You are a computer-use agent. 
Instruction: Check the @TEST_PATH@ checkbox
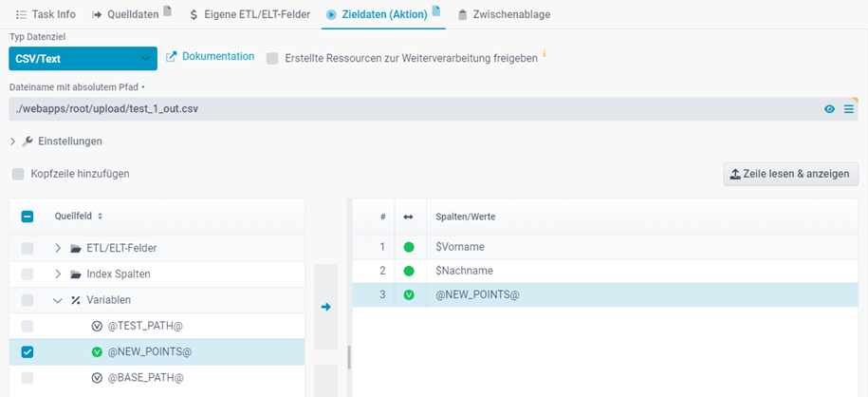pos(28,326)
